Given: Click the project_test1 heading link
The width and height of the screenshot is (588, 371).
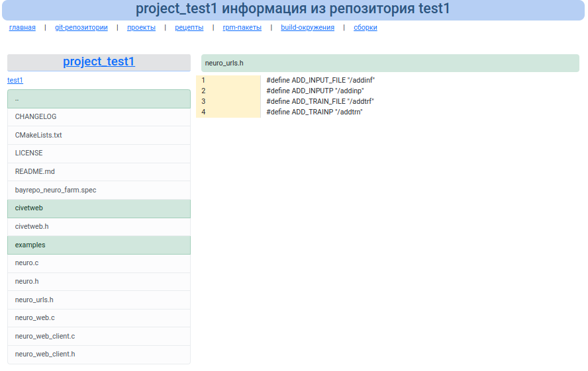Looking at the screenshot, I should 99,62.
